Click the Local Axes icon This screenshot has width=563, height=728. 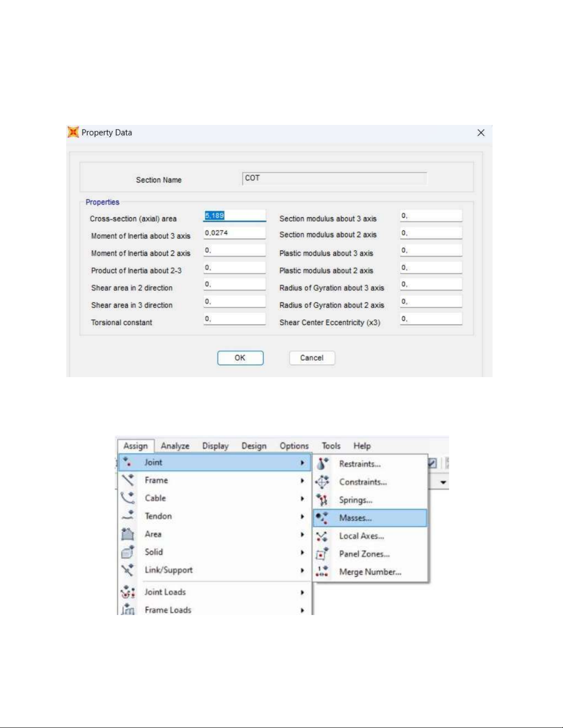point(322,536)
